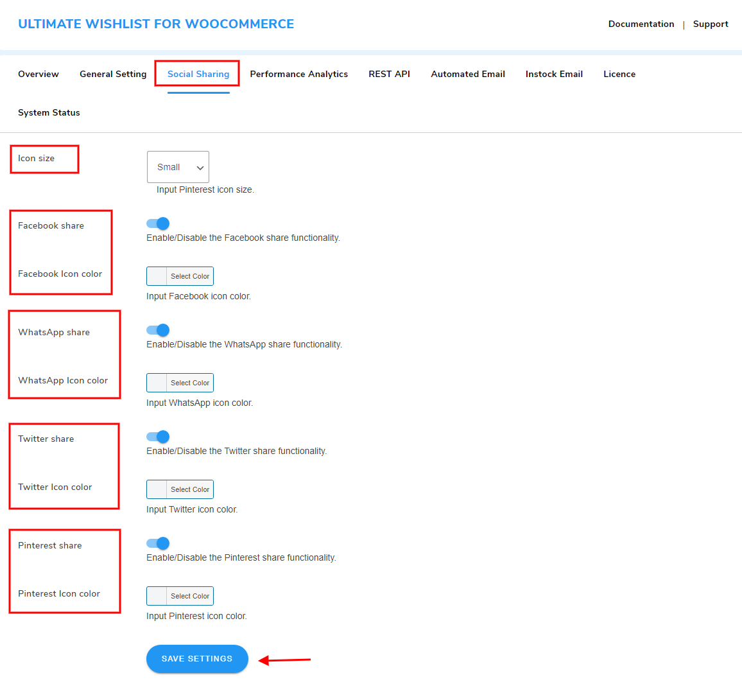Turn off the Pinterest share switch
The image size is (742, 700).
point(158,543)
